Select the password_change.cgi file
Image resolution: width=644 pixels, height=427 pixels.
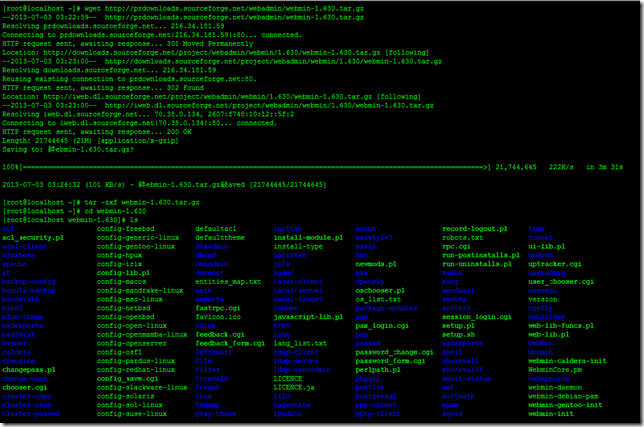click(395, 352)
